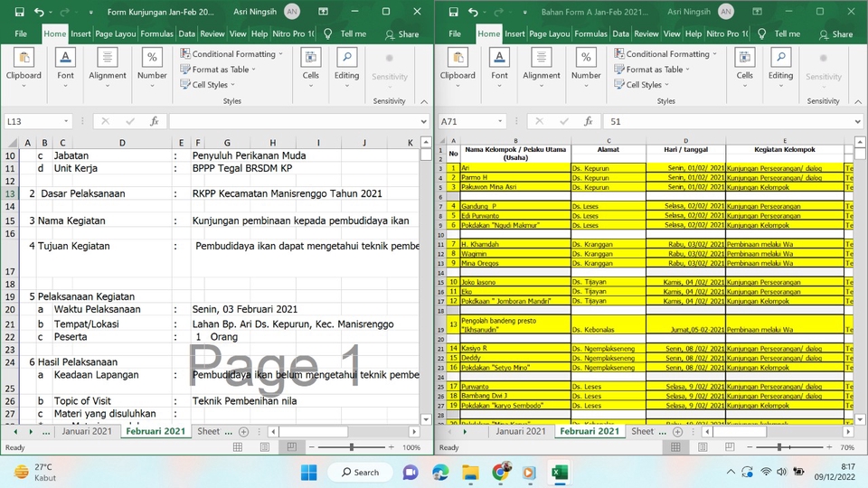Open Font group in right window ribbon
This screenshot has height=488, width=868.
click(499, 68)
